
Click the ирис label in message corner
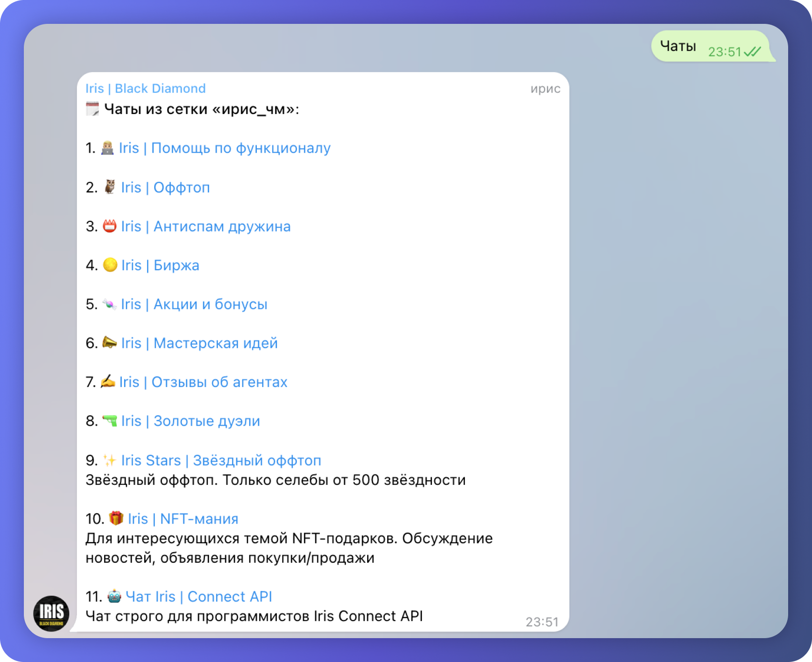pos(546,89)
